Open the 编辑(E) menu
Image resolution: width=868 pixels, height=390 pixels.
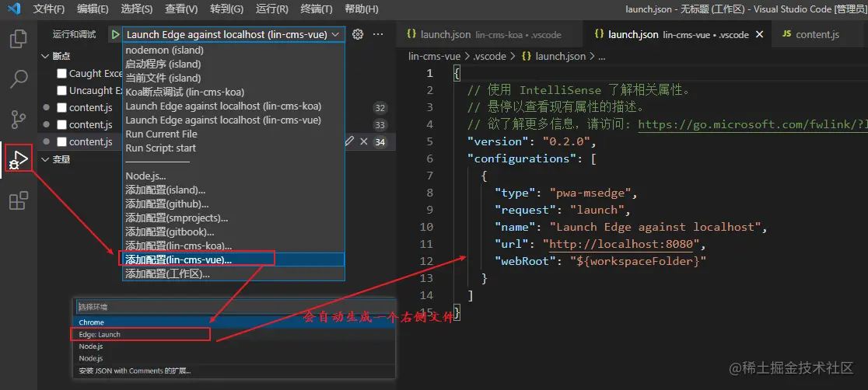[x=93, y=9]
